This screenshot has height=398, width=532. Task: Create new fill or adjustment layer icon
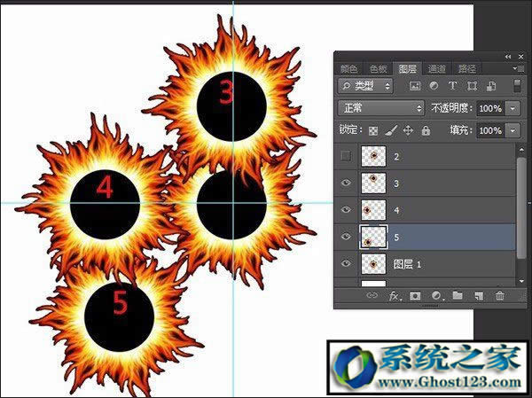coord(437,296)
